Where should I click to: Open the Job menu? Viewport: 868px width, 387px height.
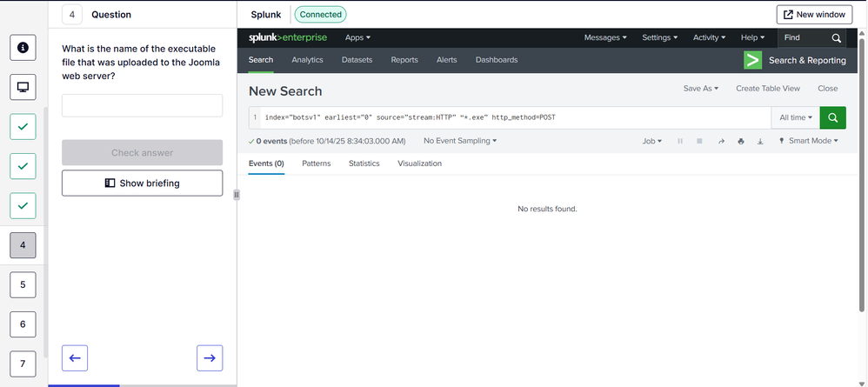point(652,141)
